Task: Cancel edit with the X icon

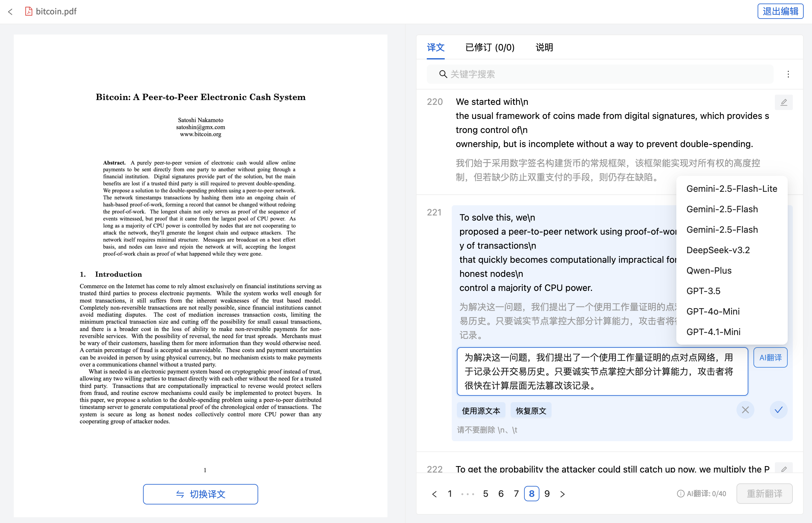Action: point(745,410)
